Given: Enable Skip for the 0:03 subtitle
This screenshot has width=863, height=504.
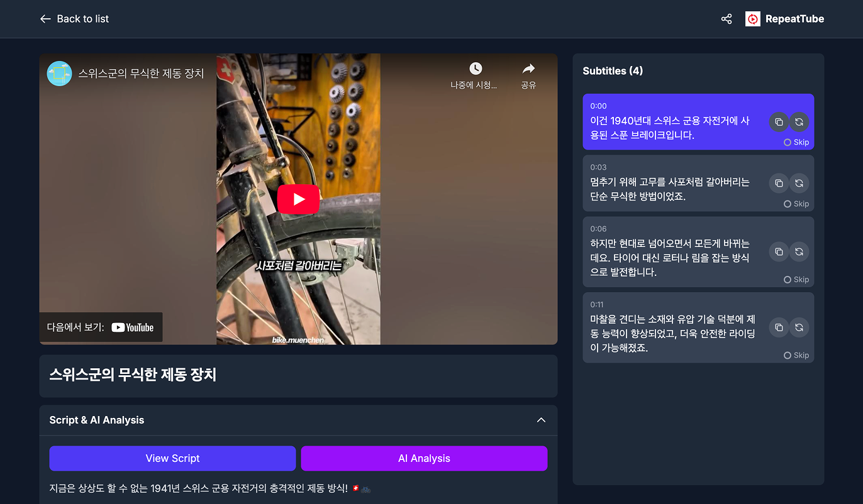Looking at the screenshot, I should (797, 204).
